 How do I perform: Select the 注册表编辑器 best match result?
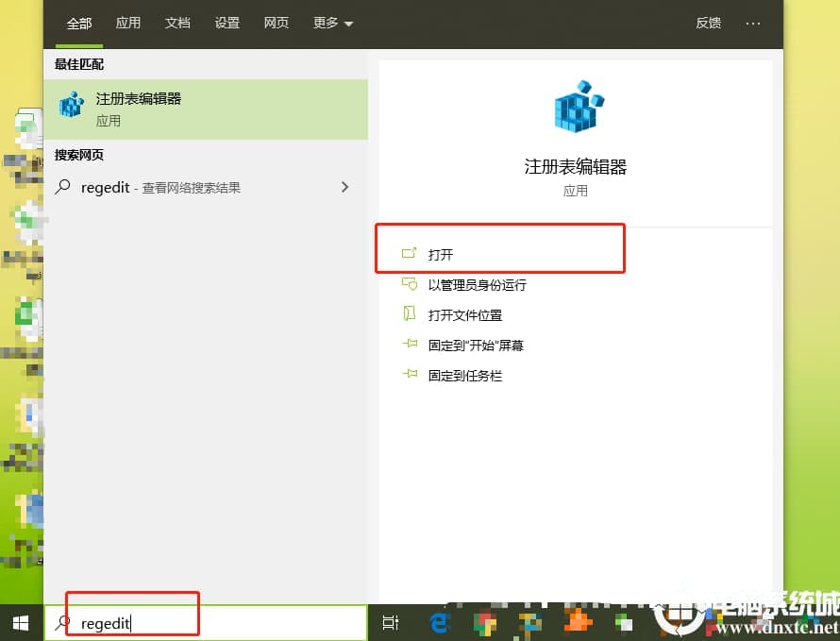206,110
